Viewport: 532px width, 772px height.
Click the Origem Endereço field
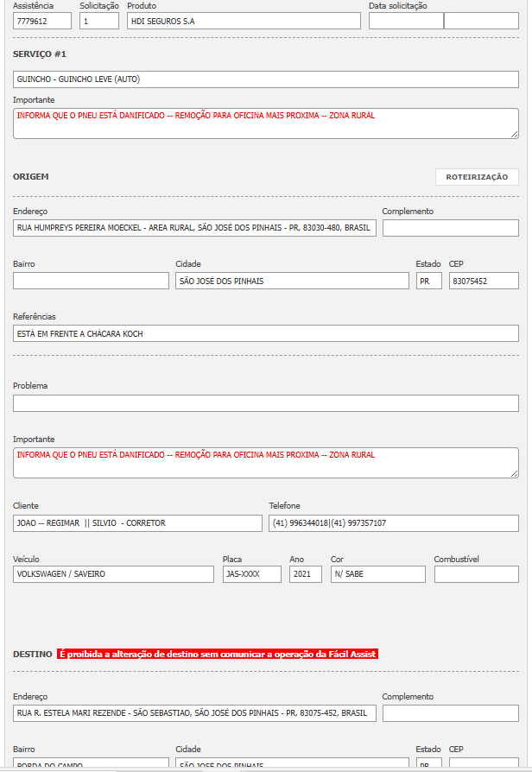(194, 228)
